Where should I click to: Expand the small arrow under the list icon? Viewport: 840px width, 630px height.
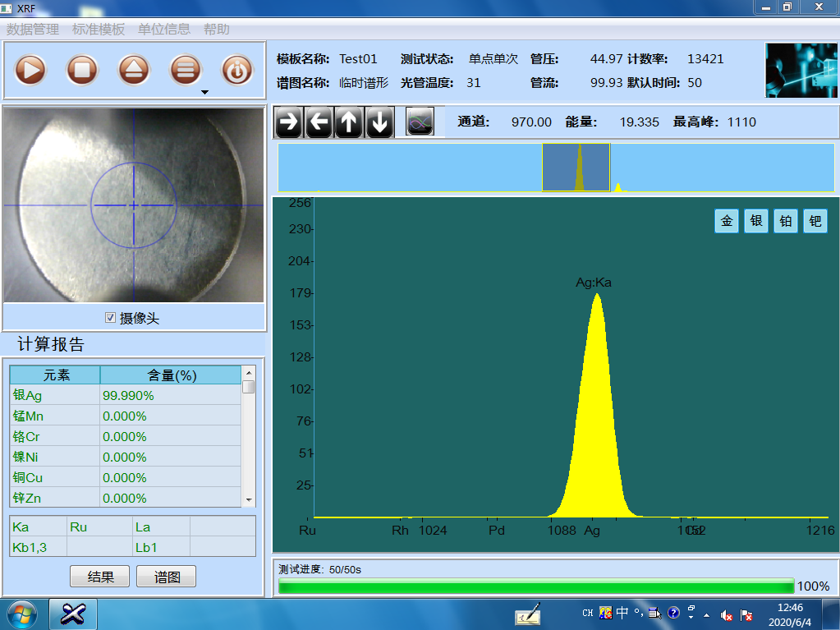click(x=204, y=92)
